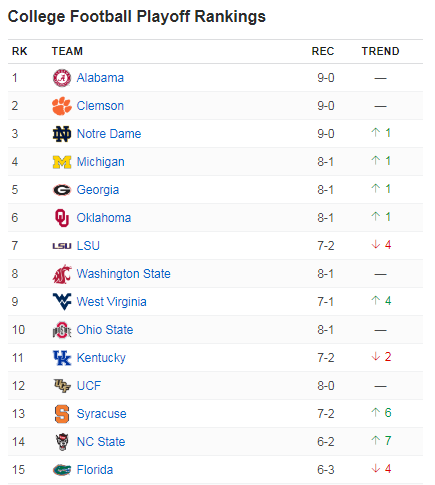Viewport: 435px width, 485px height.
Task: Open the Alabama team page link
Action: click(100, 78)
